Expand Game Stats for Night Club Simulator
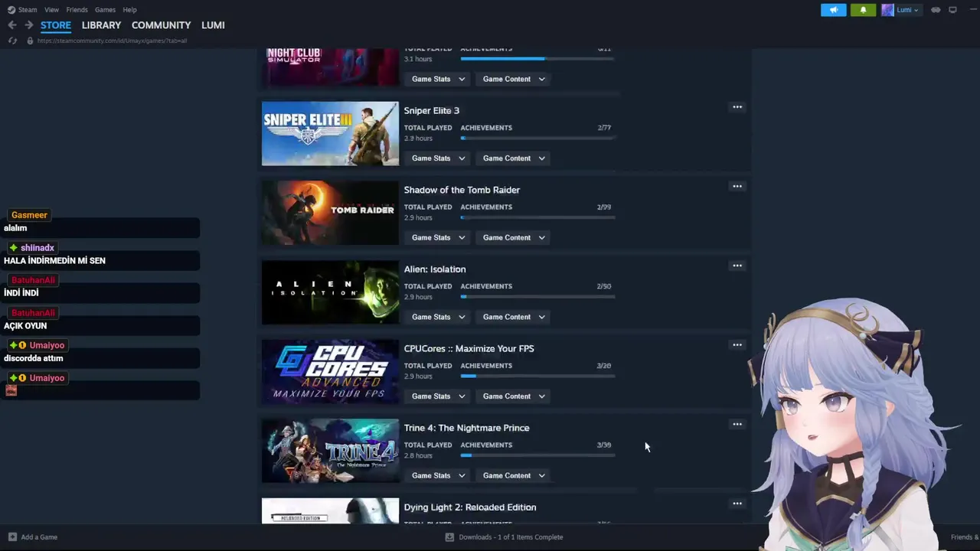The width and height of the screenshot is (980, 551). pos(438,79)
